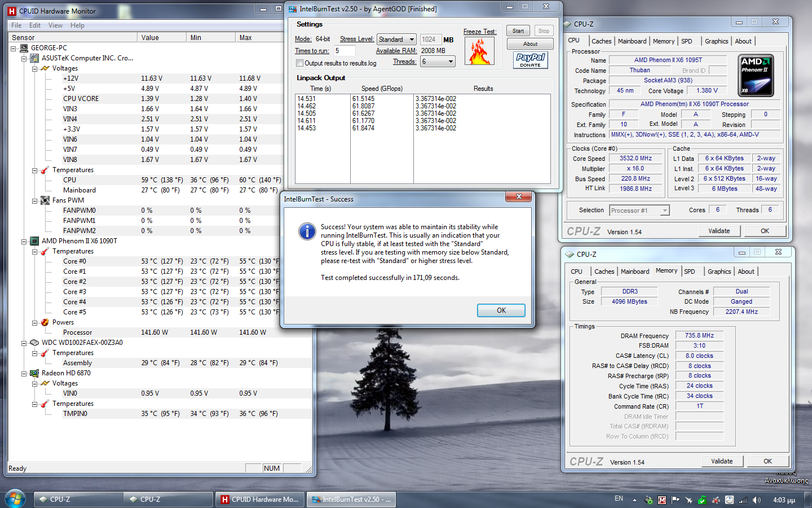Click the upper CPU-Z window title icon
This screenshot has width=812, height=508.
567,24
